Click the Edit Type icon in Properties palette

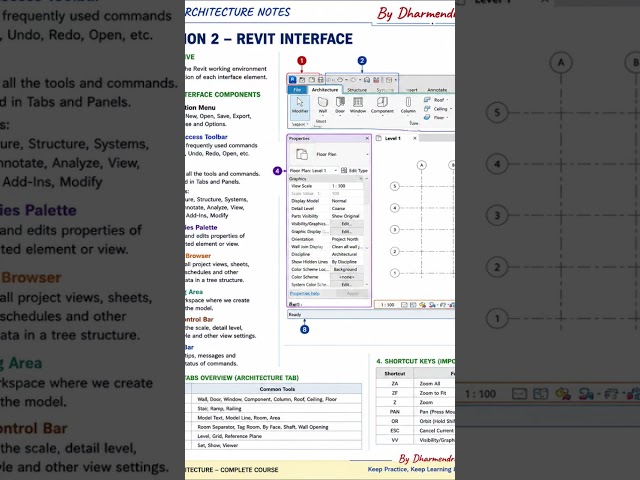coord(344,170)
